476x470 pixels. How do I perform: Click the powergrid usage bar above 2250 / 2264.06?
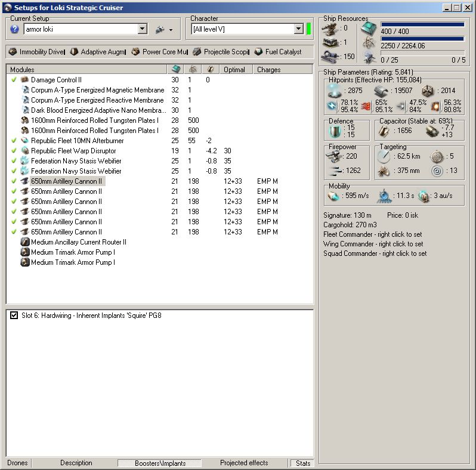(x=422, y=39)
